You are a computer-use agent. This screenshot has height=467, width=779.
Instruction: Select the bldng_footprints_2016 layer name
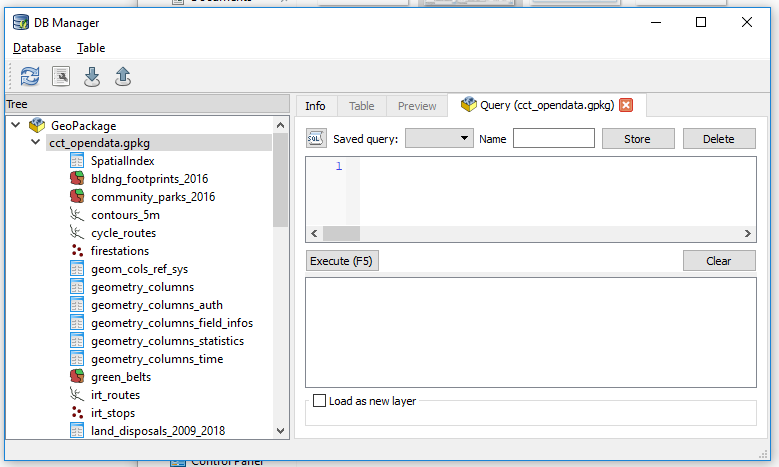[150, 179]
